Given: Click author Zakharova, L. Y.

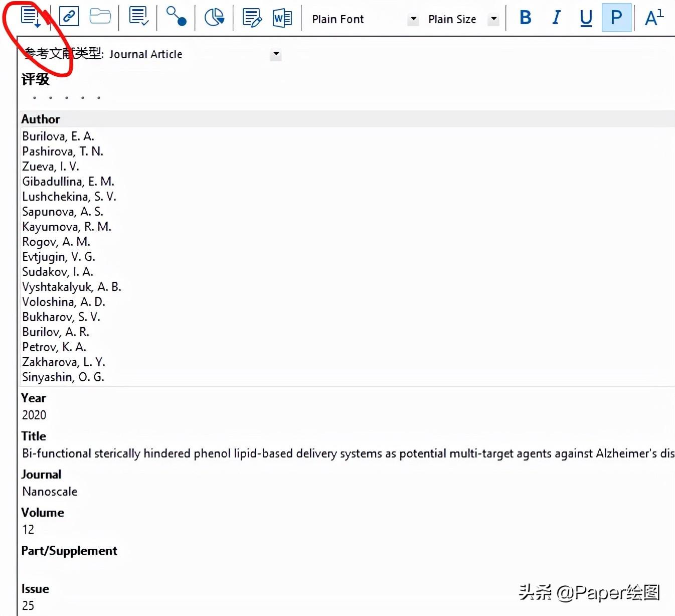Looking at the screenshot, I should point(64,362).
